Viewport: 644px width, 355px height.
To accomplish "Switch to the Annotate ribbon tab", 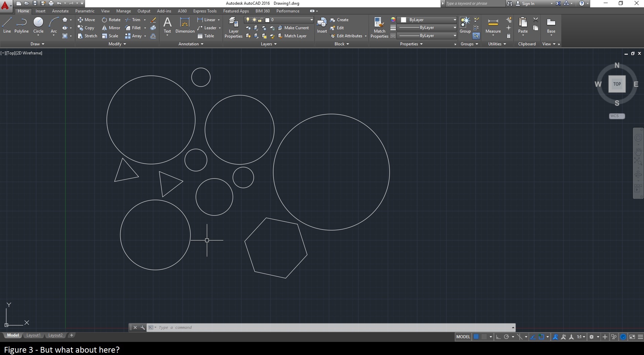I will [60, 11].
